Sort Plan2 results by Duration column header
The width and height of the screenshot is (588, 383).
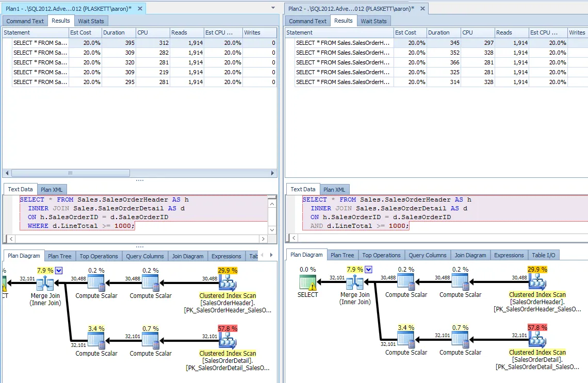point(444,32)
